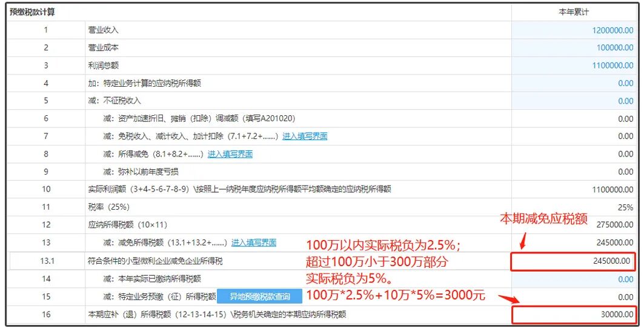
Task: Click row 13 value 245000.00
Action: (615, 243)
